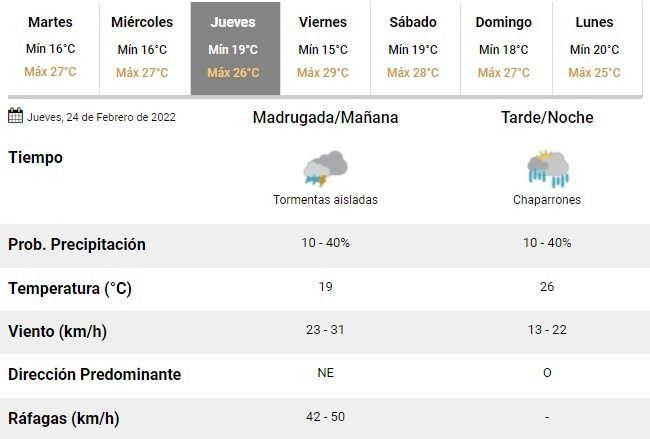Click the date text Jueves, 24 de Febrero
650x439 pixels.
tap(101, 117)
